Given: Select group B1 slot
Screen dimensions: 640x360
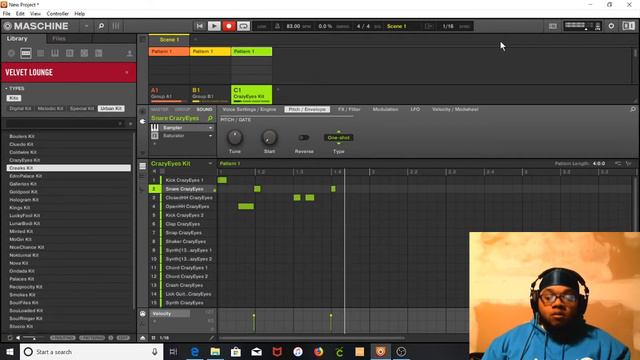Looking at the screenshot, I should click(x=210, y=94).
